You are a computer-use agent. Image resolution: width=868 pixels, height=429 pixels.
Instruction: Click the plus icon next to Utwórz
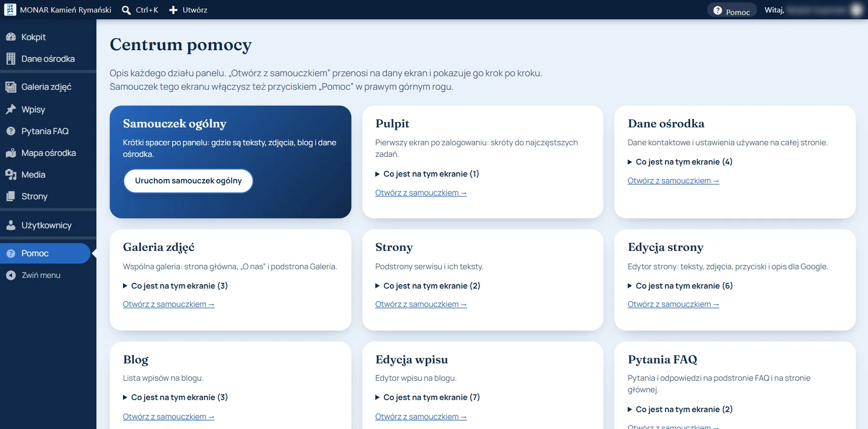click(x=173, y=10)
